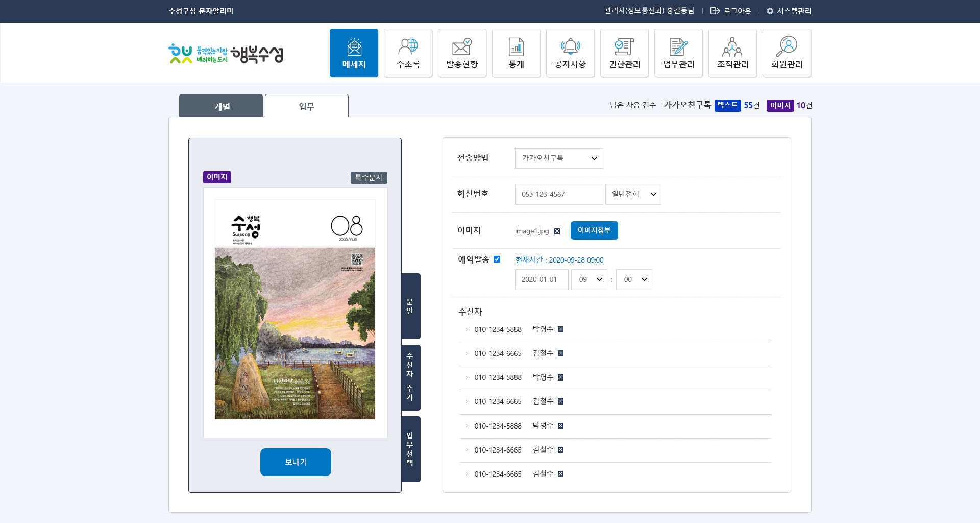The width and height of the screenshot is (980, 523).
Task: Open the 발송현황 sending status icon
Action: 462,53
